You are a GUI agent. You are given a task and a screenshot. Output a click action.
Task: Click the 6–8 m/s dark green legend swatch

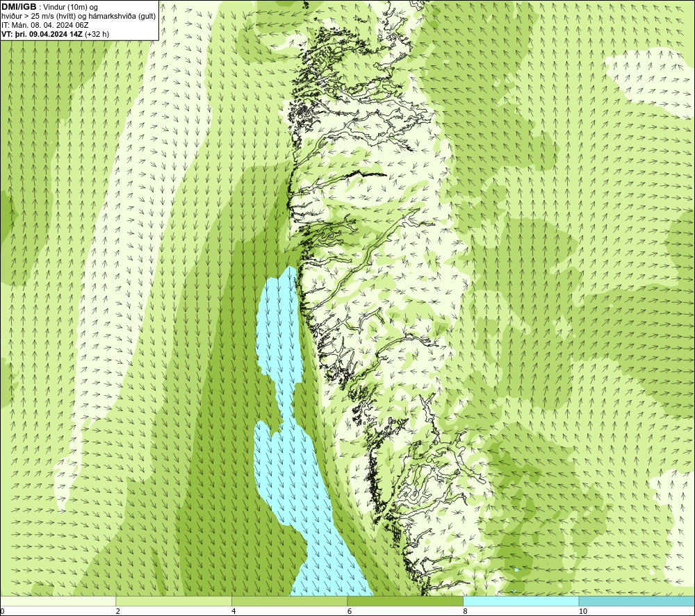tap(405, 601)
